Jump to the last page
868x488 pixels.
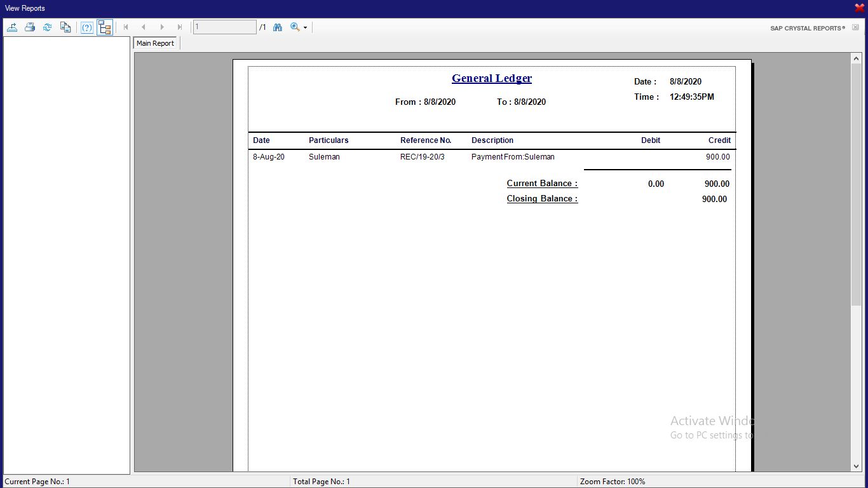(180, 27)
